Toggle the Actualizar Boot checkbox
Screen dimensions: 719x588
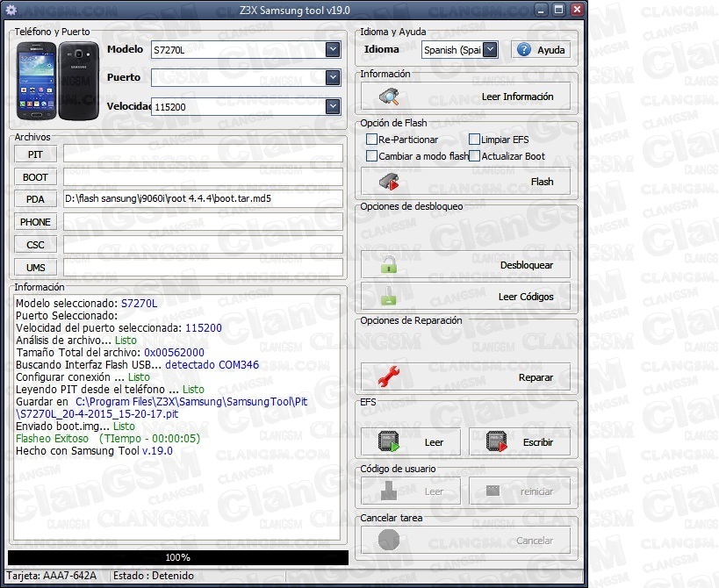click(x=475, y=156)
